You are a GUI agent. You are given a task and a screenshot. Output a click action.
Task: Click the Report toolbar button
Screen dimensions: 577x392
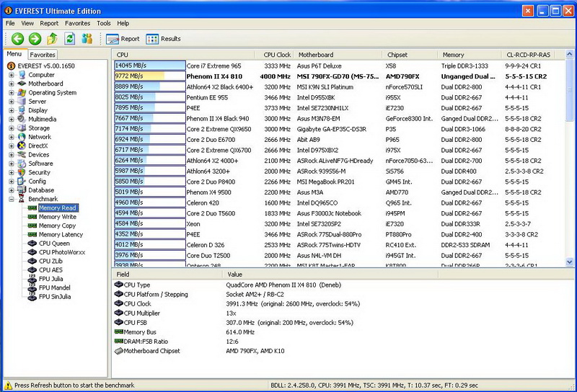[x=123, y=39]
